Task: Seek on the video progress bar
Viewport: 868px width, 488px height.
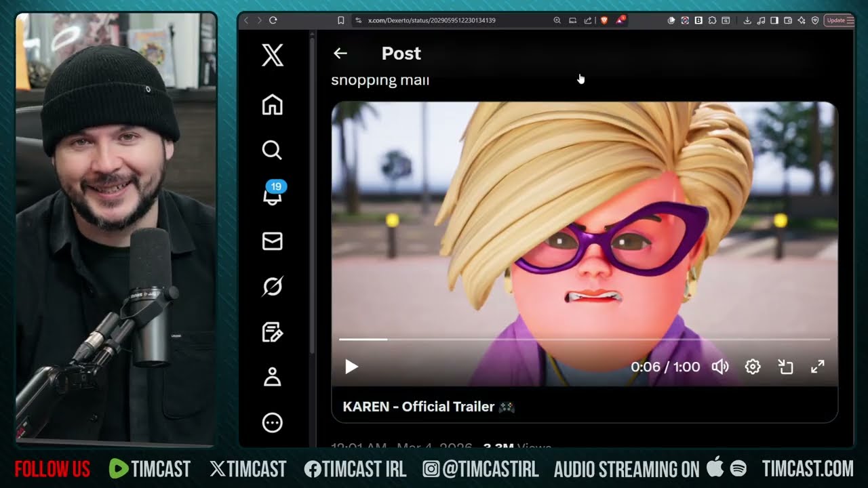Action: [585, 339]
